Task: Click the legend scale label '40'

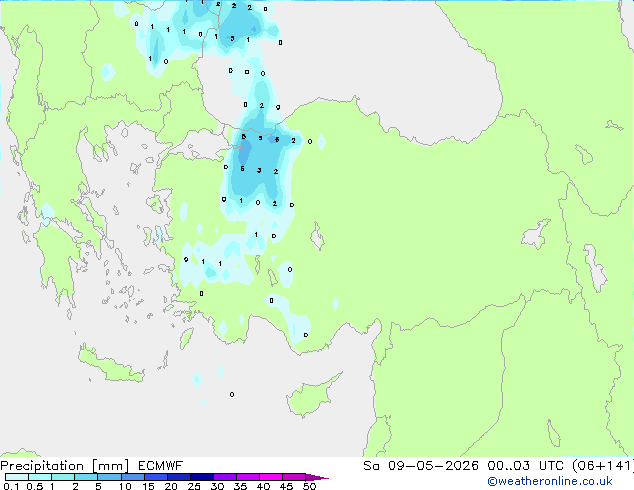Action: click(263, 486)
